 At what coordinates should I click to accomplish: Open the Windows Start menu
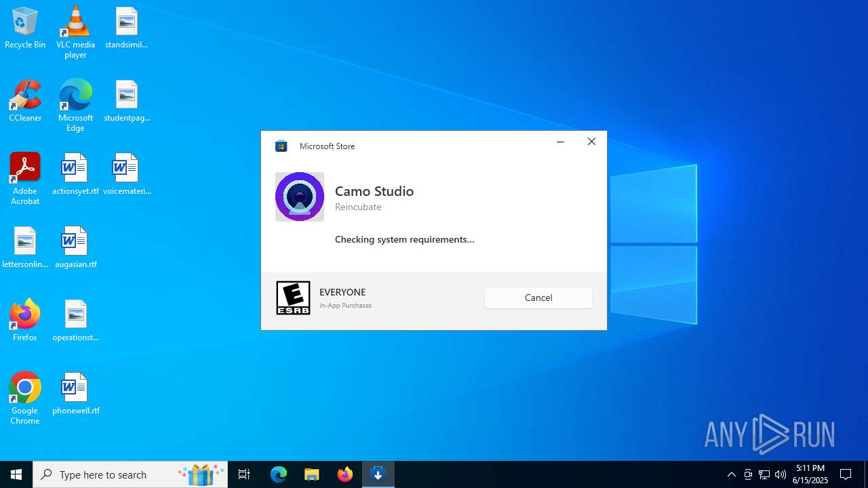pos(16,474)
